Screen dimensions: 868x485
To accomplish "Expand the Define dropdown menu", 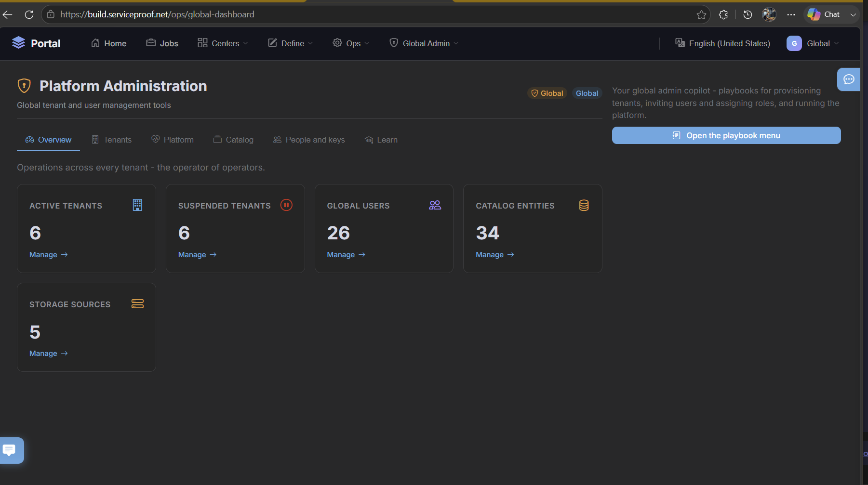I will pos(290,43).
